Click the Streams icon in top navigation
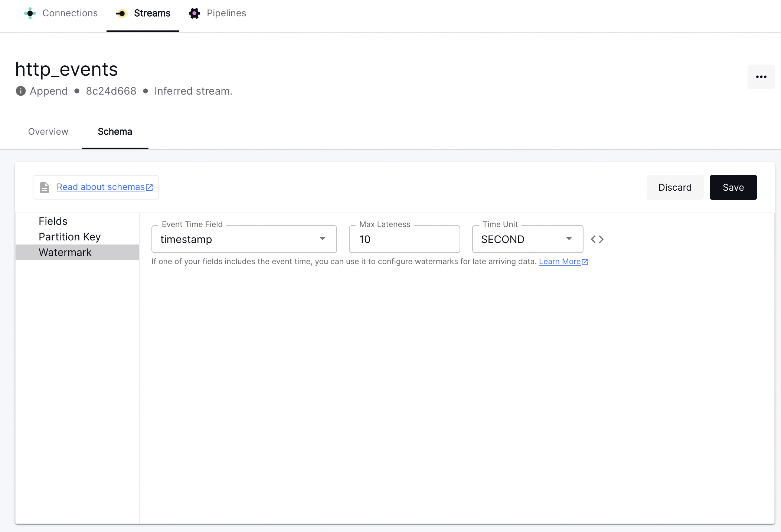781x532 pixels. pos(122,13)
